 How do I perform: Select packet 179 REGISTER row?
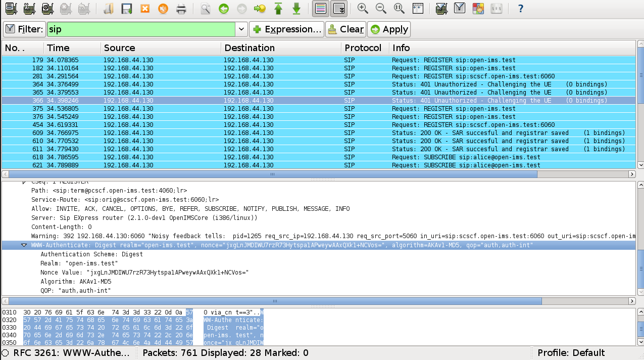pyautogui.click(x=318, y=60)
